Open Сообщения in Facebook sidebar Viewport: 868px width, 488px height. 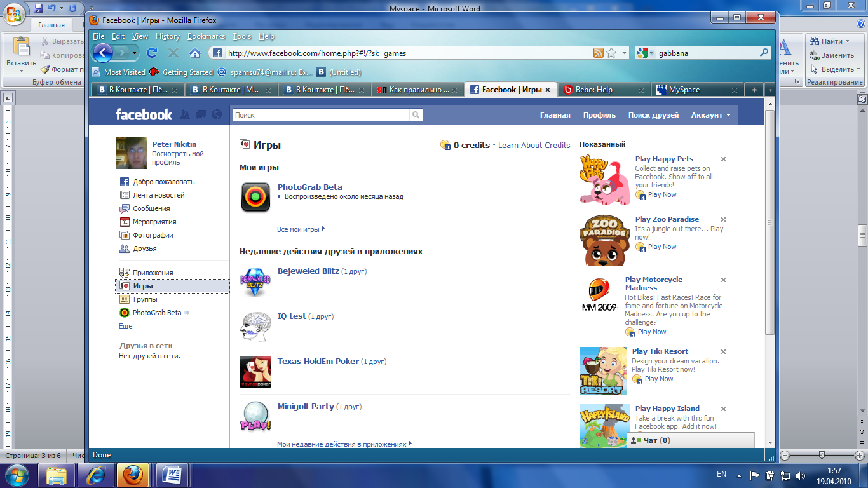point(151,208)
